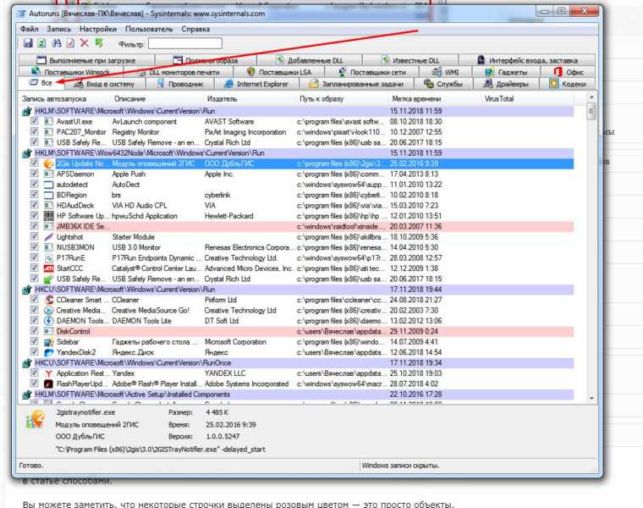
Task: Disable the HDAudDeck entry checkbox
Action: pos(34,205)
